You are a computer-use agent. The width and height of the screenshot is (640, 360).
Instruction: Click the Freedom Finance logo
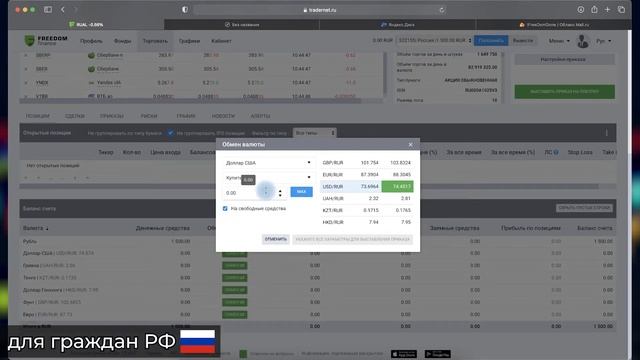[46, 40]
